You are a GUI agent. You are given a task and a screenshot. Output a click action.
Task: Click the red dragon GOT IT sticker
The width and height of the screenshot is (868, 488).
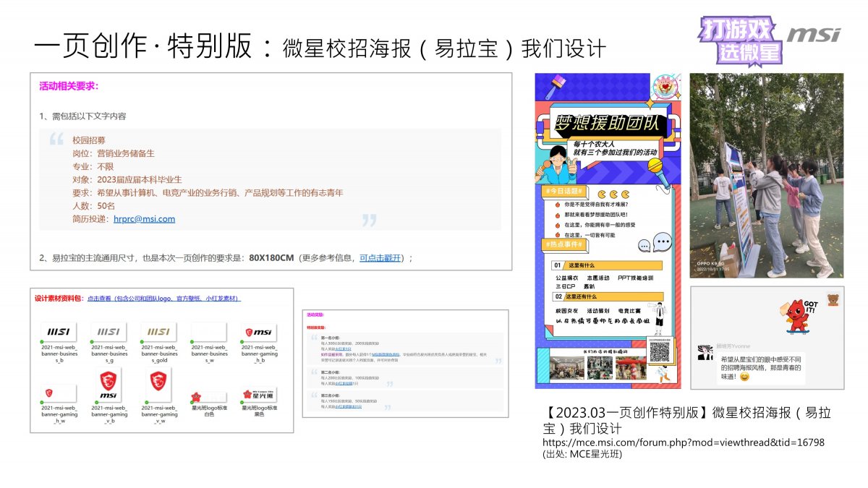[794, 315]
